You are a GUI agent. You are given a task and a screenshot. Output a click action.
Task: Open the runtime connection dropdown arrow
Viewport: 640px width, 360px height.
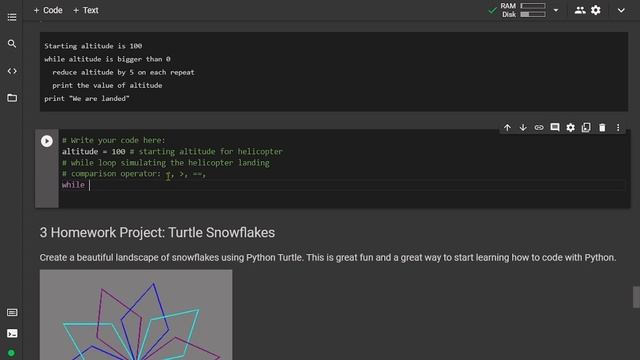click(556, 10)
